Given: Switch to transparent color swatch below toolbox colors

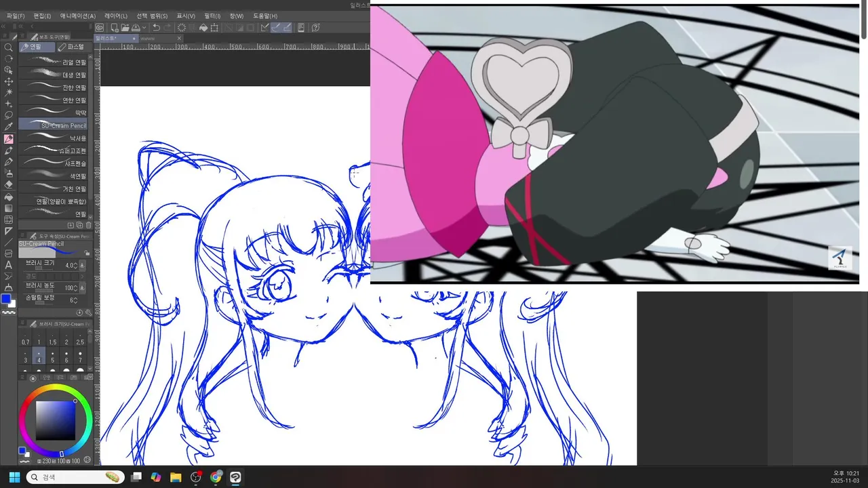Looking at the screenshot, I should tap(8, 312).
